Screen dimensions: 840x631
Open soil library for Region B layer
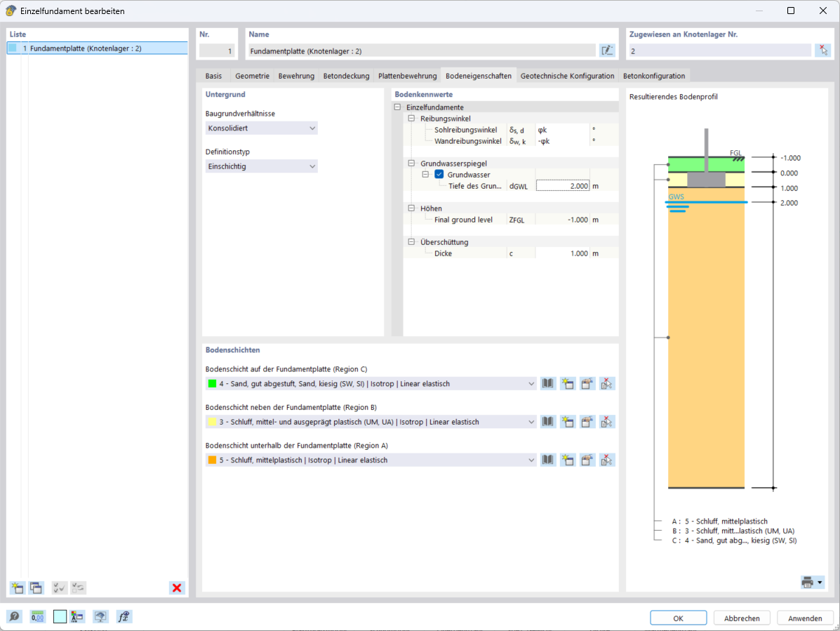[x=547, y=422]
